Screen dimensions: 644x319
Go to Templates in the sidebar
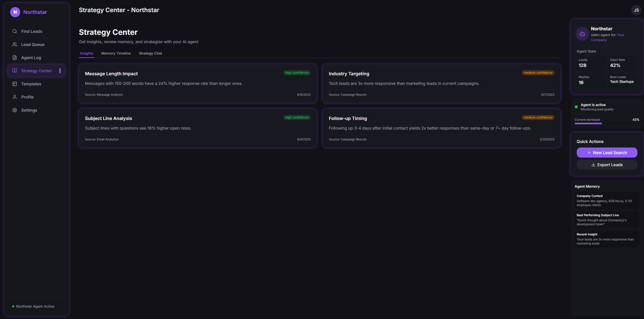click(36, 84)
